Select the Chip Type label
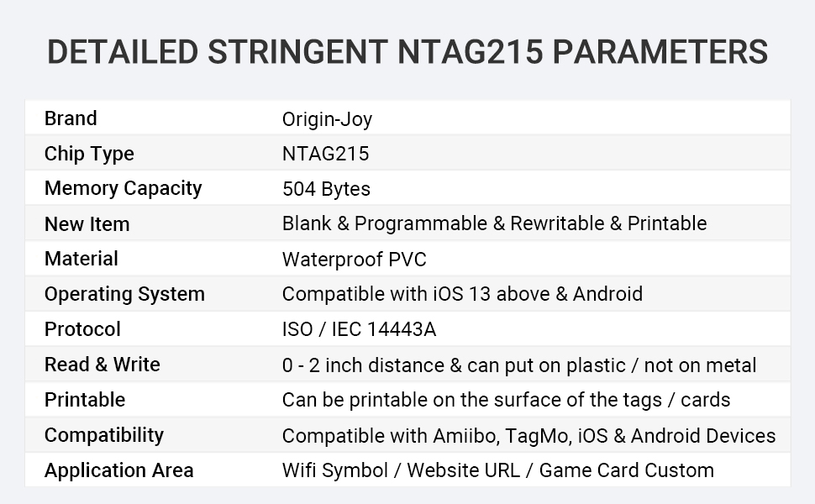Image resolution: width=815 pixels, height=504 pixels. 89,154
